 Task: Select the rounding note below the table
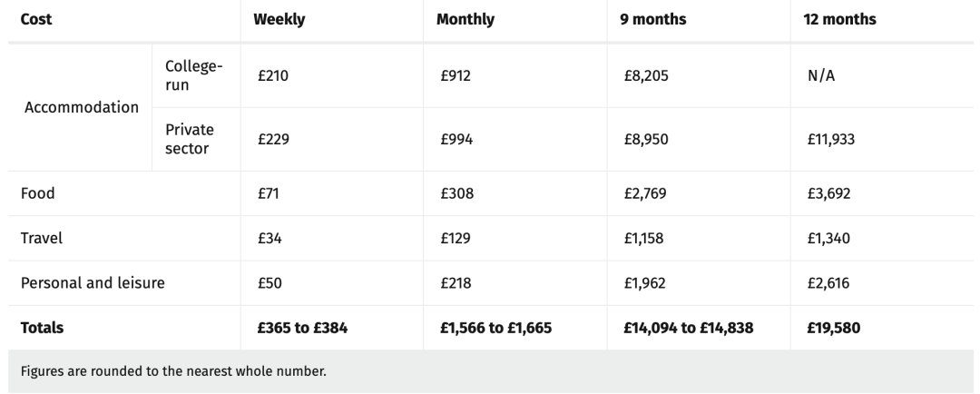point(173,371)
